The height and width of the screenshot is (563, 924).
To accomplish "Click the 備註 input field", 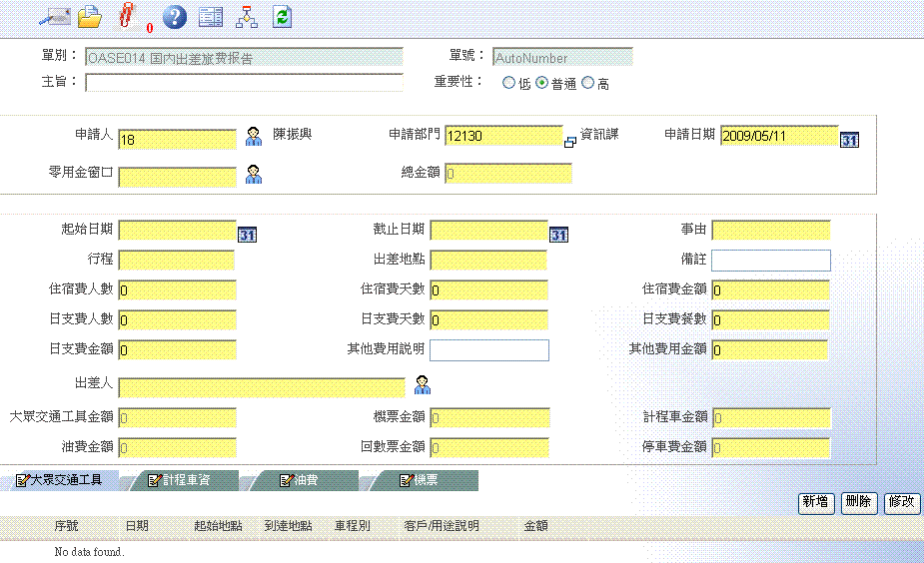I will click(770, 261).
